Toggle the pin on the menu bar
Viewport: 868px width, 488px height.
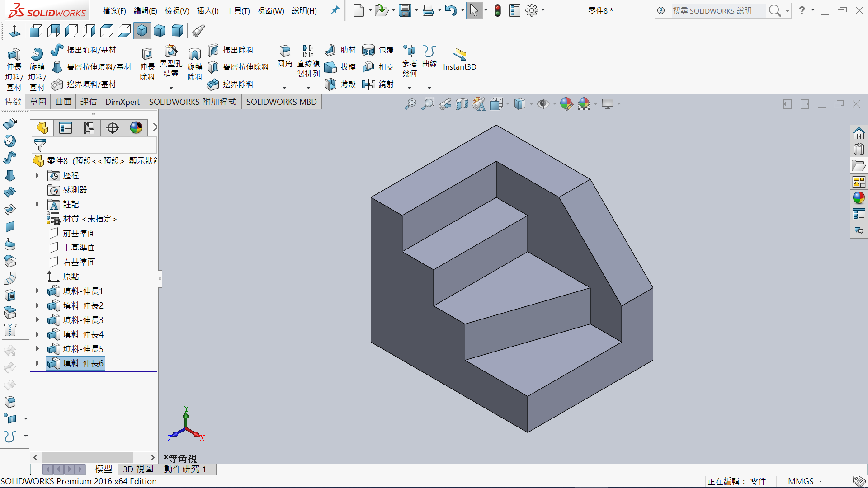coord(335,10)
